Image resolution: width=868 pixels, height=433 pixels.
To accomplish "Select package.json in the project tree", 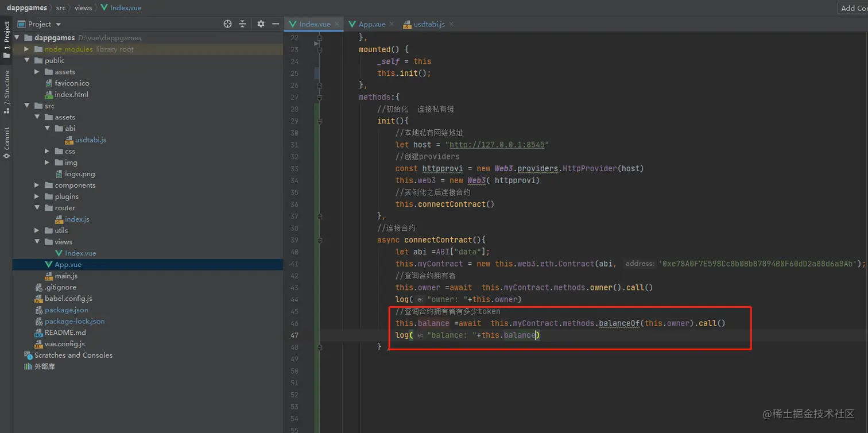I will pyautogui.click(x=66, y=310).
